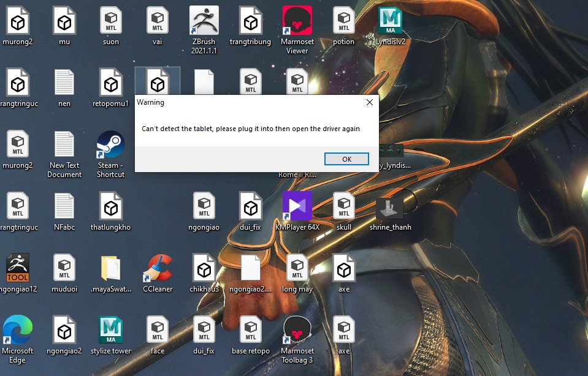588x376 pixels.
Task: Launch Microsoft Edge from the desktop
Action: (x=17, y=331)
